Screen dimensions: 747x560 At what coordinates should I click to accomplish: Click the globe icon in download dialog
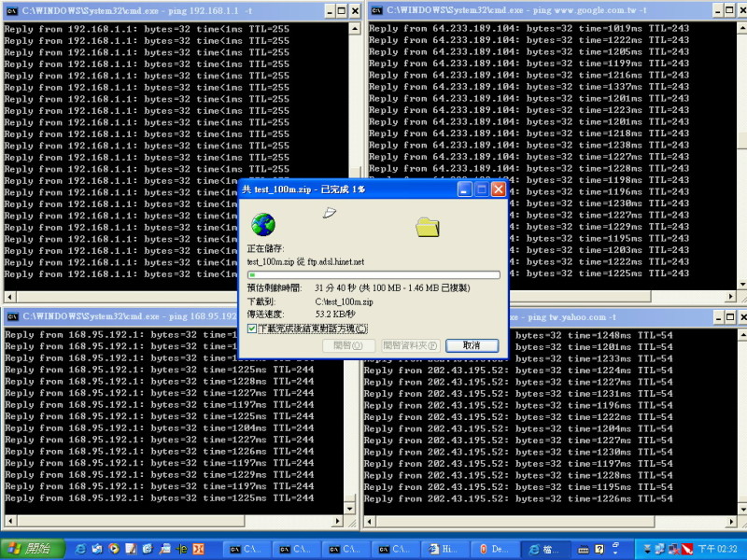(263, 224)
